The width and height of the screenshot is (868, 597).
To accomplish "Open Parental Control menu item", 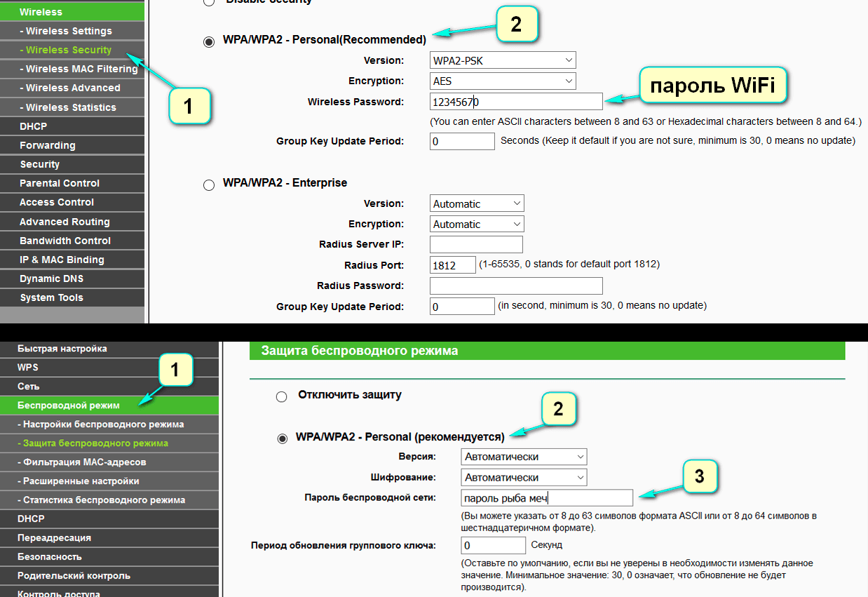I will coord(60,183).
